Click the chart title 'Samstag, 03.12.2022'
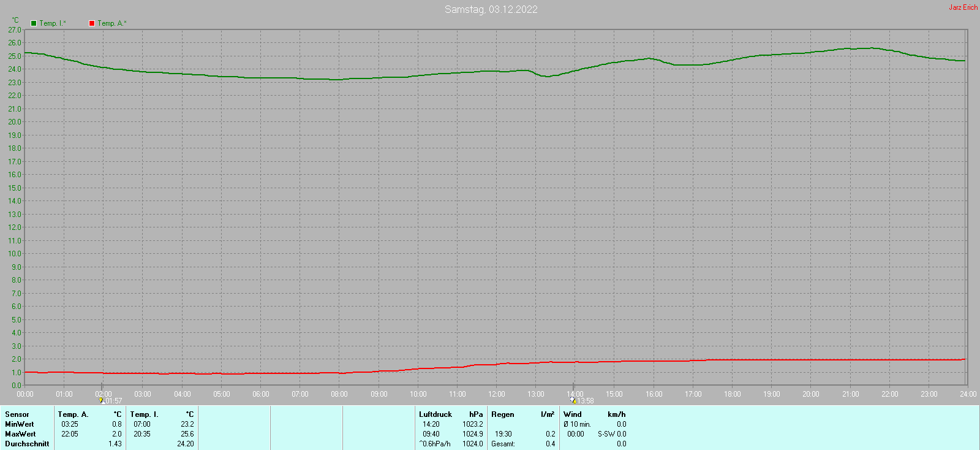The image size is (980, 450). coord(491,9)
